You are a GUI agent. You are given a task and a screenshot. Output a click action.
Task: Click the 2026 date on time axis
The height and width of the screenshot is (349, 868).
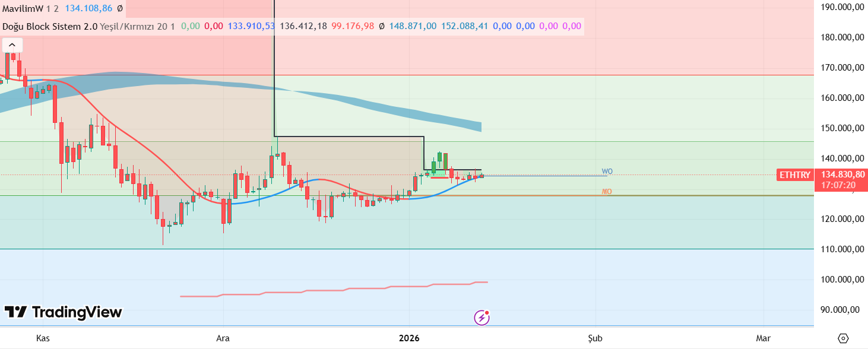[x=409, y=338]
